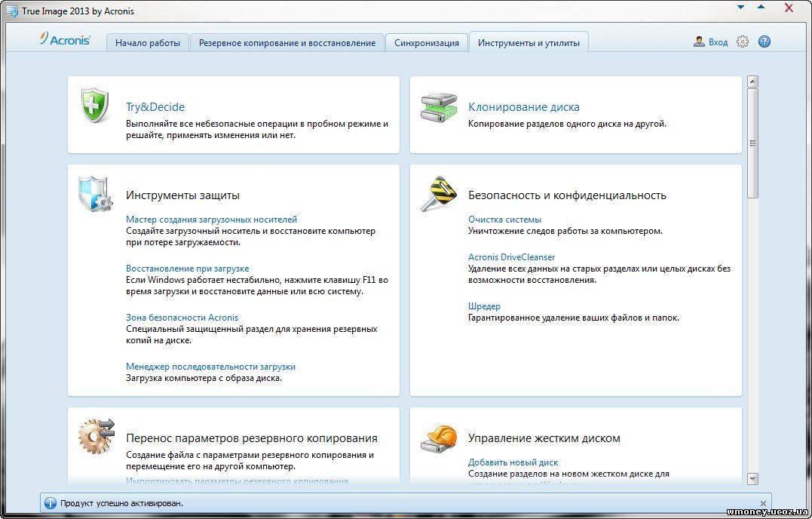The width and height of the screenshot is (812, 519).
Task: Click the Копирование разделов одного диска description
Action: [x=567, y=124]
